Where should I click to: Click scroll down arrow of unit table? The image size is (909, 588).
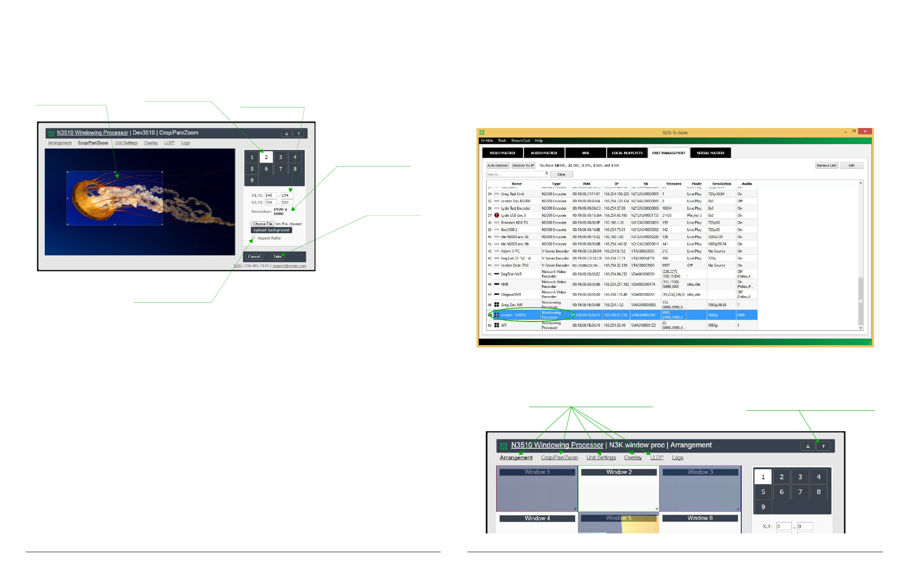point(861,328)
